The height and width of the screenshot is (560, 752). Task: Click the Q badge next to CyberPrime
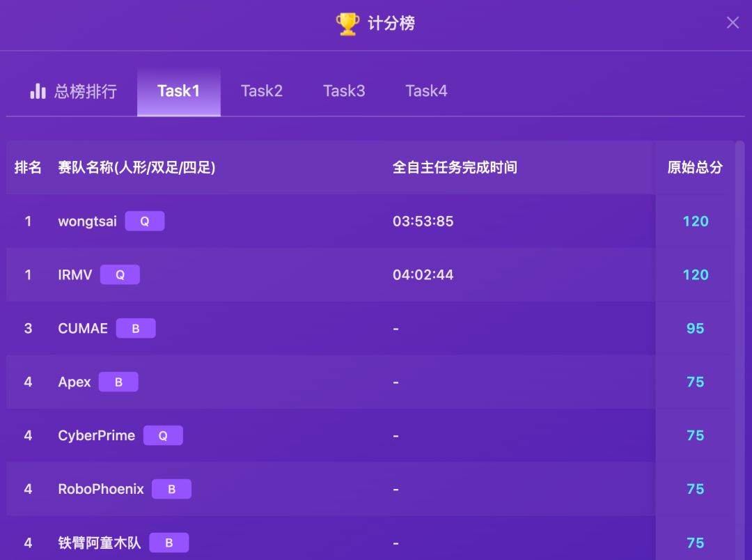pos(163,436)
